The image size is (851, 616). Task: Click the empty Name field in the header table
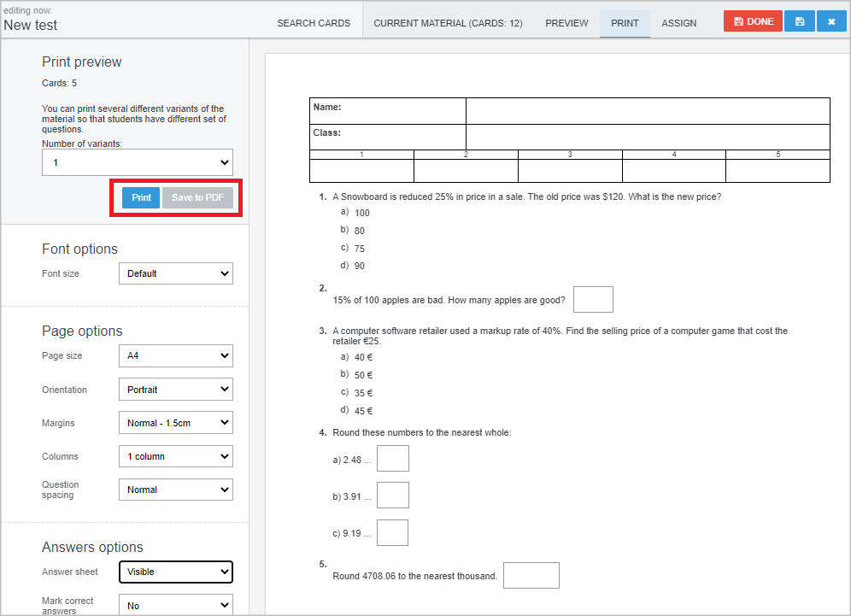click(648, 111)
